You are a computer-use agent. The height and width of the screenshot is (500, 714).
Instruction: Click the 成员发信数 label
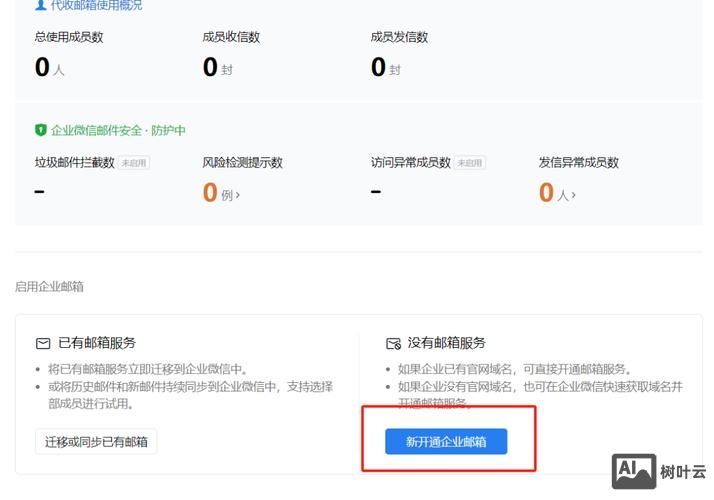399,37
